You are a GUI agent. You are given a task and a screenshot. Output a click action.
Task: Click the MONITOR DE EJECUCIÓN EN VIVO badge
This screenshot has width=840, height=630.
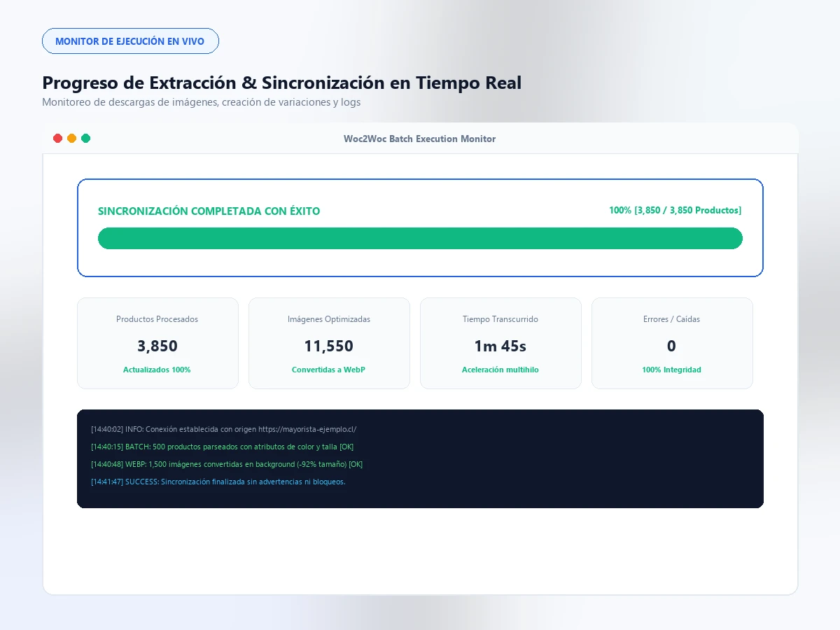pyautogui.click(x=130, y=41)
